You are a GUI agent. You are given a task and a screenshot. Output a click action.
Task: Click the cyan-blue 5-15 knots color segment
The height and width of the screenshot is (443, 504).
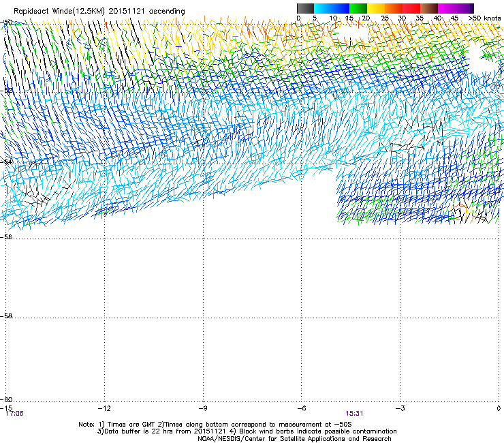[332, 8]
